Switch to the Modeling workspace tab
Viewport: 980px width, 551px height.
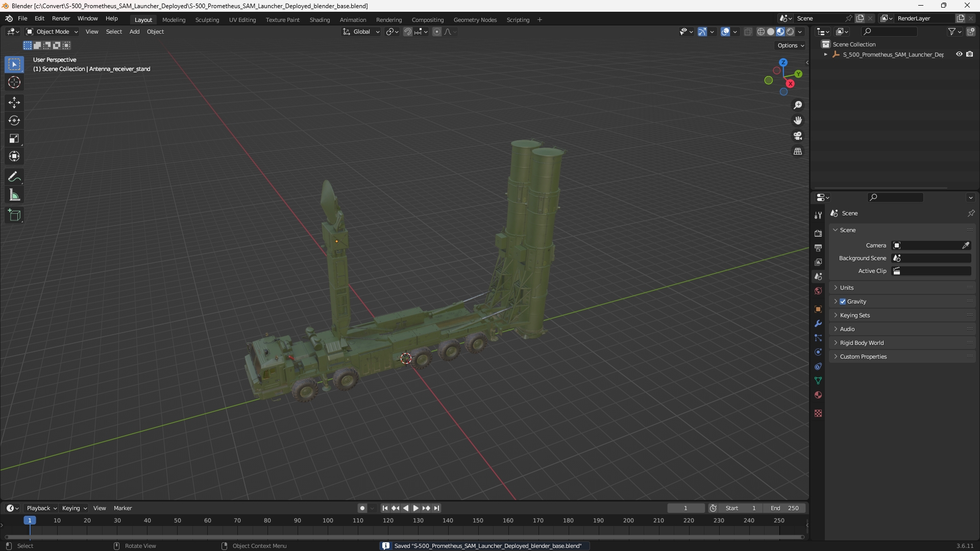[174, 20]
